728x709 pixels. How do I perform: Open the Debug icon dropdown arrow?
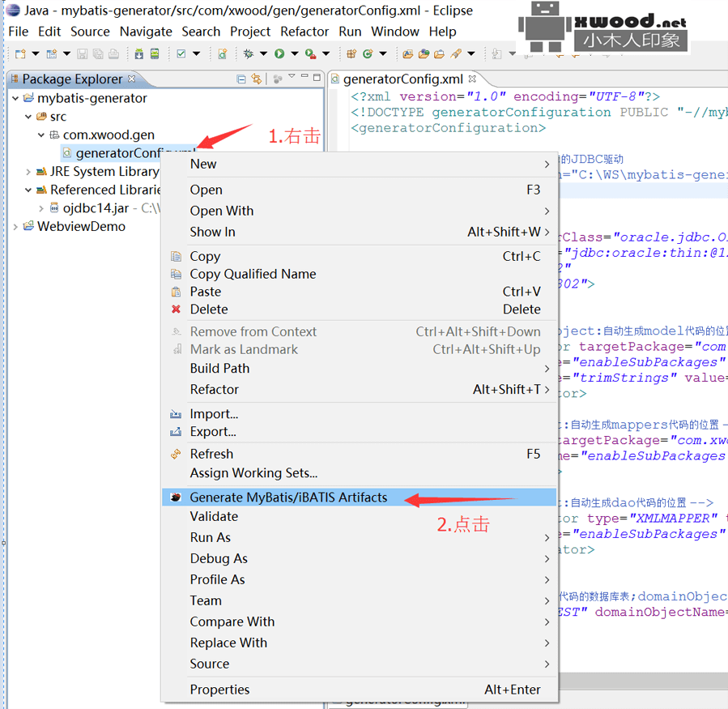pyautogui.click(x=264, y=54)
